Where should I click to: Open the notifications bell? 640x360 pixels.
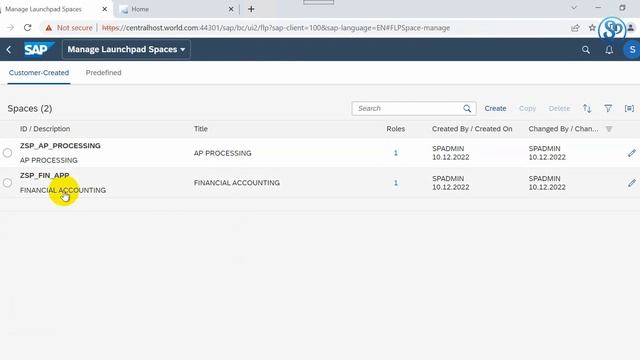pos(609,50)
